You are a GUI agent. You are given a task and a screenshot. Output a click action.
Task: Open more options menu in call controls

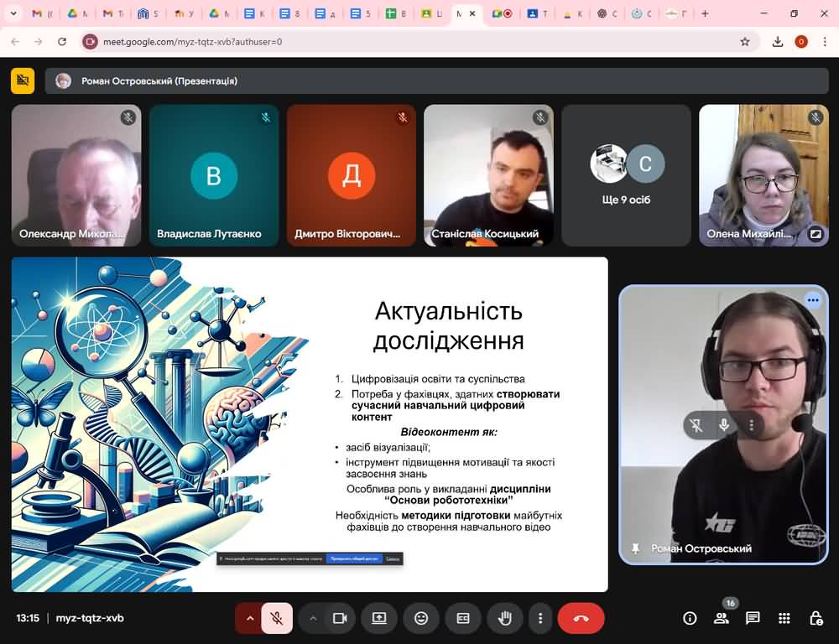tap(540, 618)
